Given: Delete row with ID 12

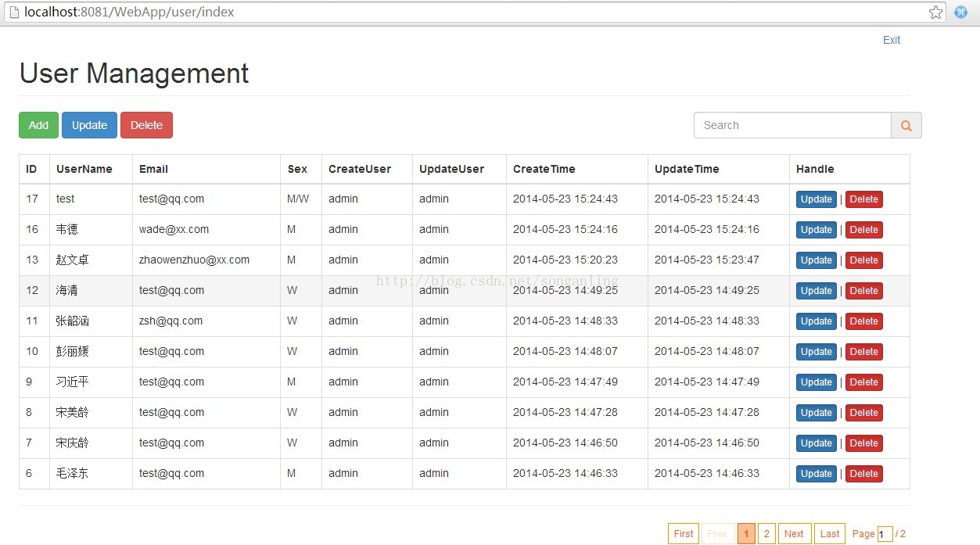Looking at the screenshot, I should 863,291.
